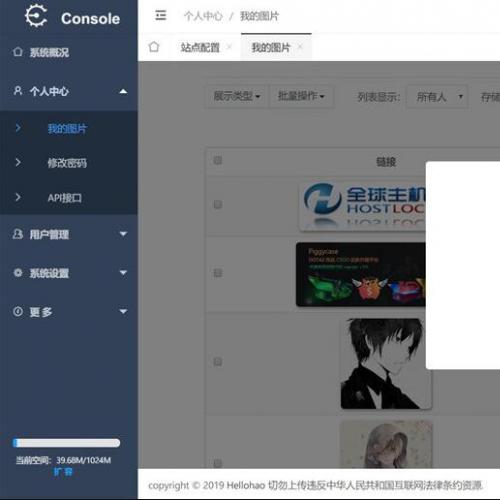Open the black-haired anime boy thumbnail

click(386, 363)
